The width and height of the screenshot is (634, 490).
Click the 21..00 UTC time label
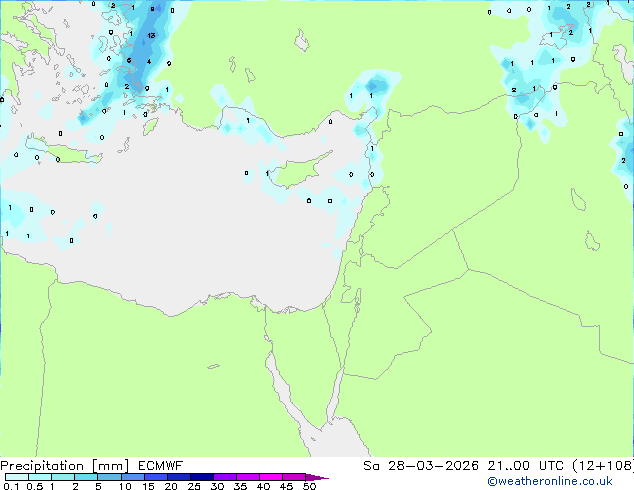(x=525, y=466)
